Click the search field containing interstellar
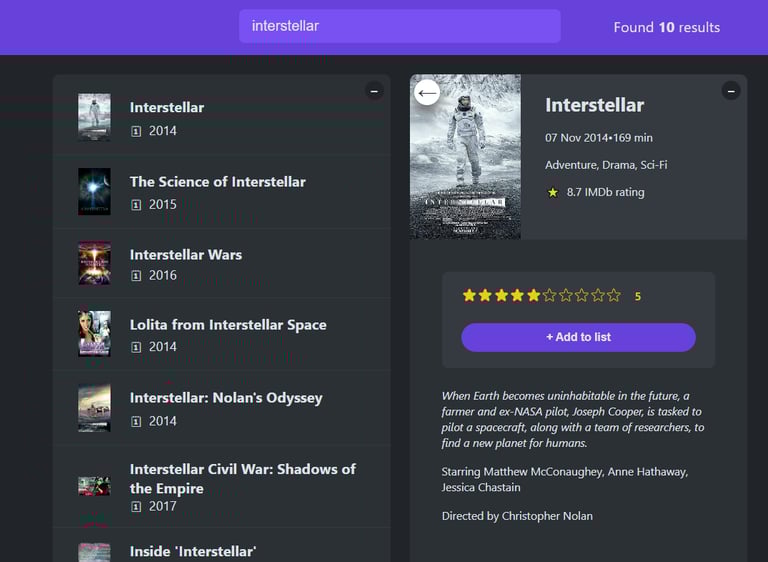Screen dimensions: 768x562 click(400, 26)
